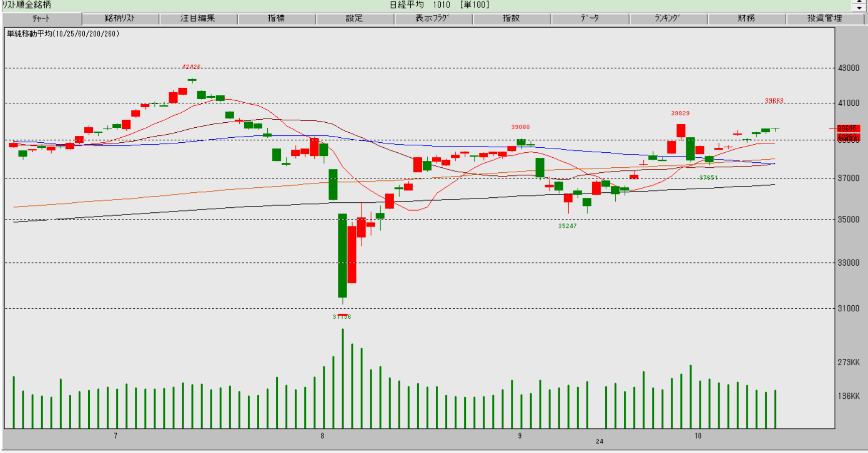Click the リスト順全銘柄 label
Screen dimensions: 868x453
tap(27, 5)
